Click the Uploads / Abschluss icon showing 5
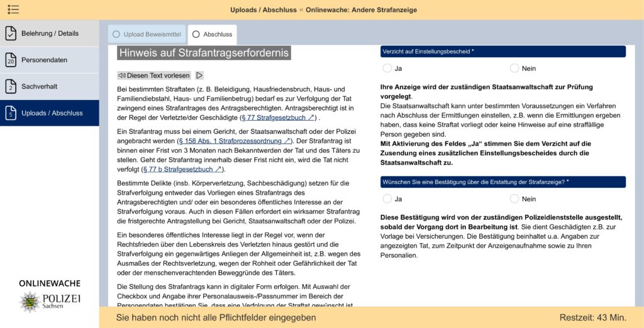 pyautogui.click(x=11, y=113)
